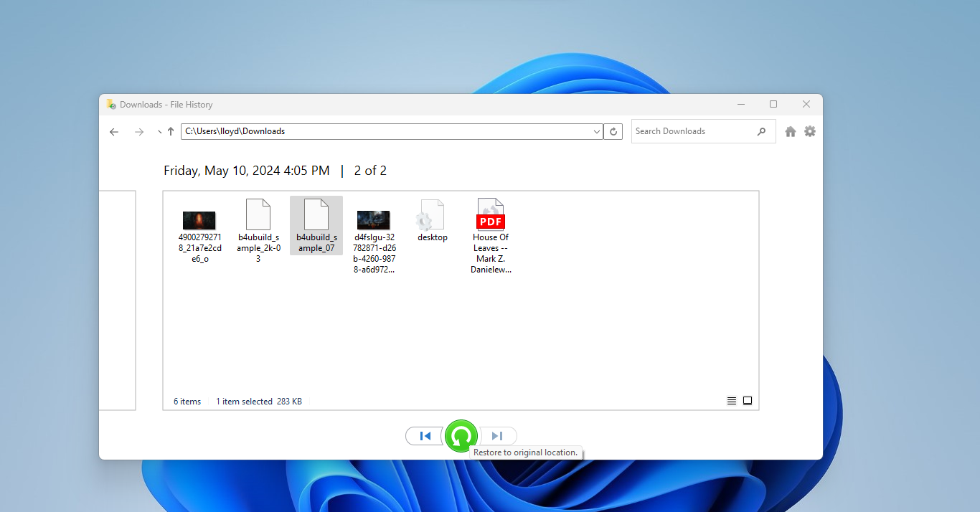Open the recent locations chevron
Screen dimensions: 980x512
(159, 133)
